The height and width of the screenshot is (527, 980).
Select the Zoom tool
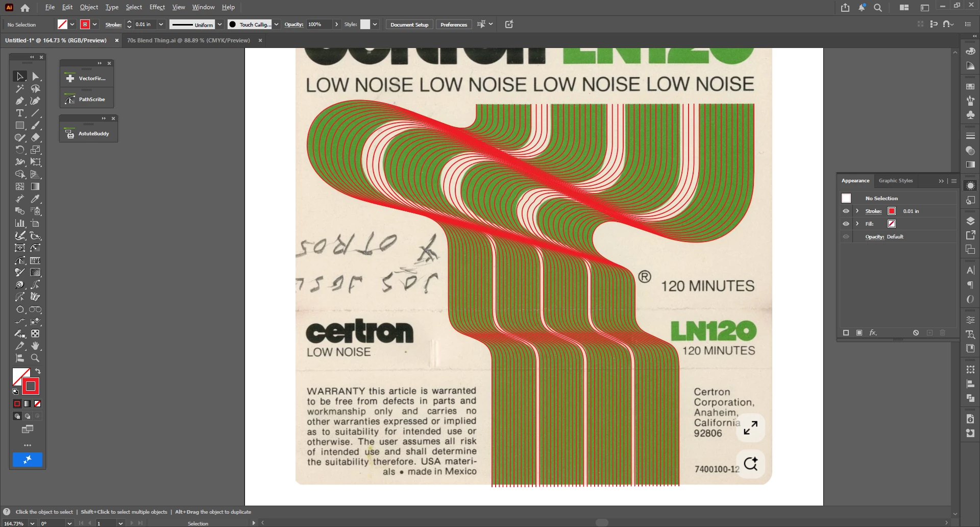(35, 358)
